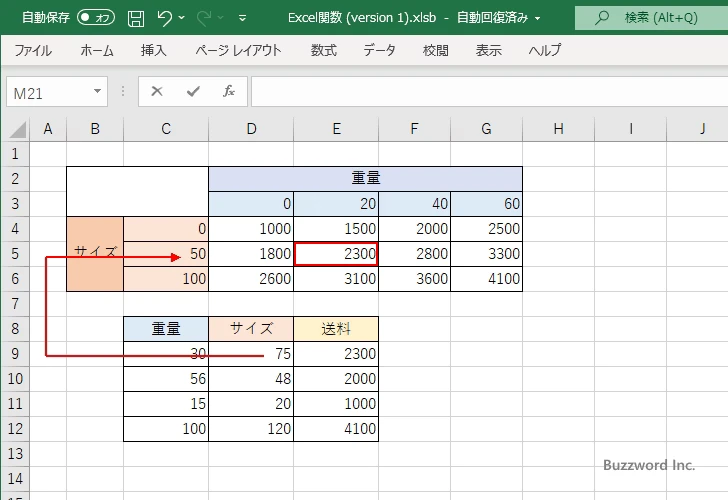Click cell F5 containing 2800
This screenshot has width=728, height=500.
click(x=415, y=254)
